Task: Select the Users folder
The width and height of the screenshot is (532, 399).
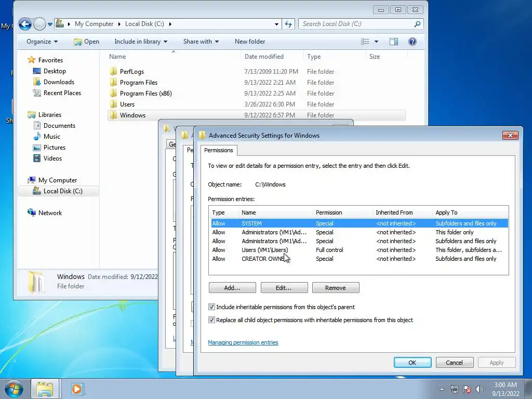Action: 127,104
